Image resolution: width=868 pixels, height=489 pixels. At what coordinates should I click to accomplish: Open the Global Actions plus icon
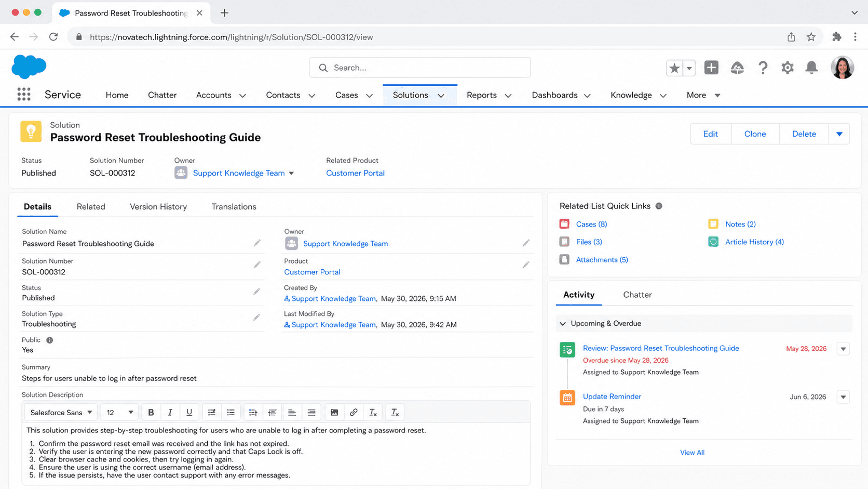[711, 68]
